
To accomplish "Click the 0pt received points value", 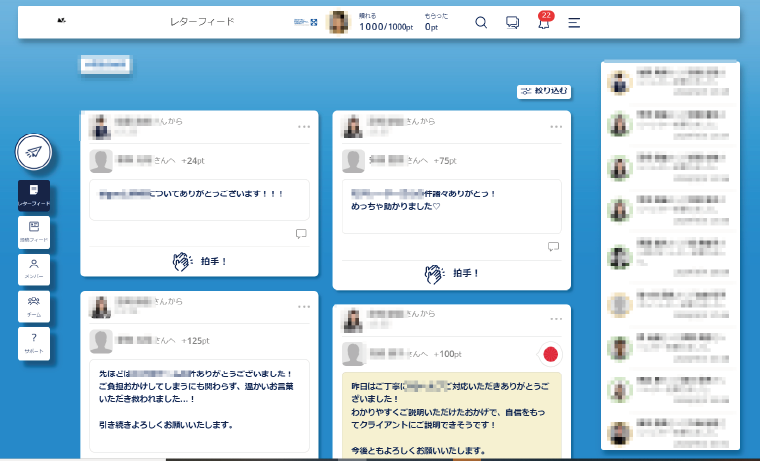I will coord(431,27).
